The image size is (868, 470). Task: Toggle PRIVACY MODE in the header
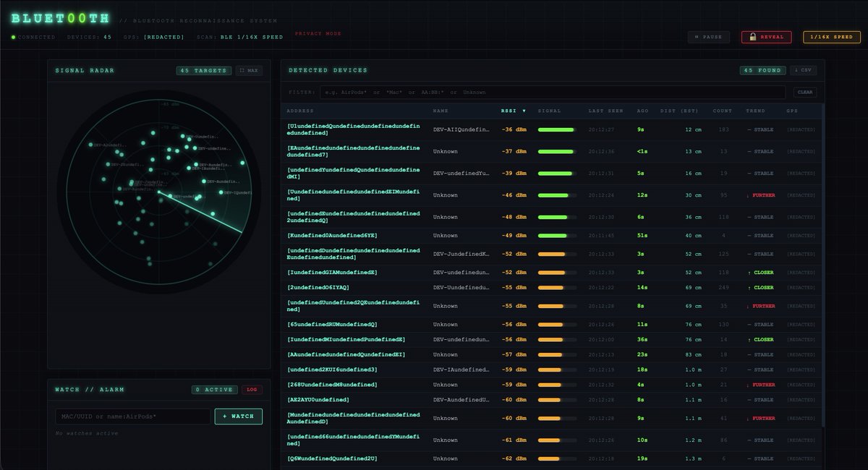(317, 32)
